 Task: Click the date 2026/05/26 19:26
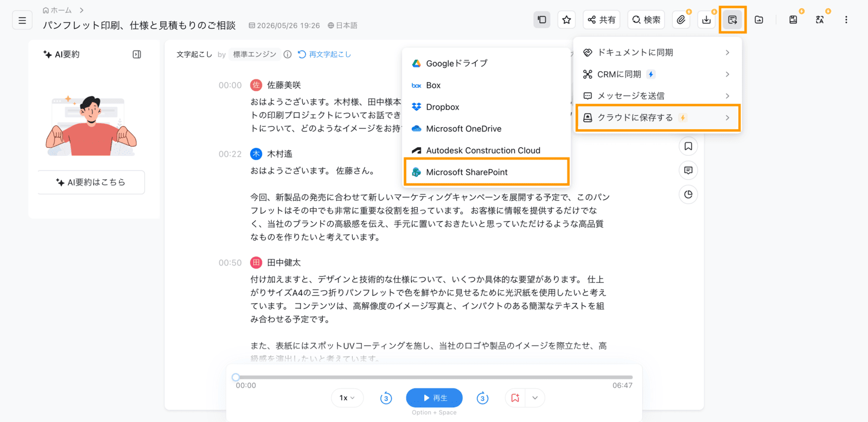[x=284, y=26]
